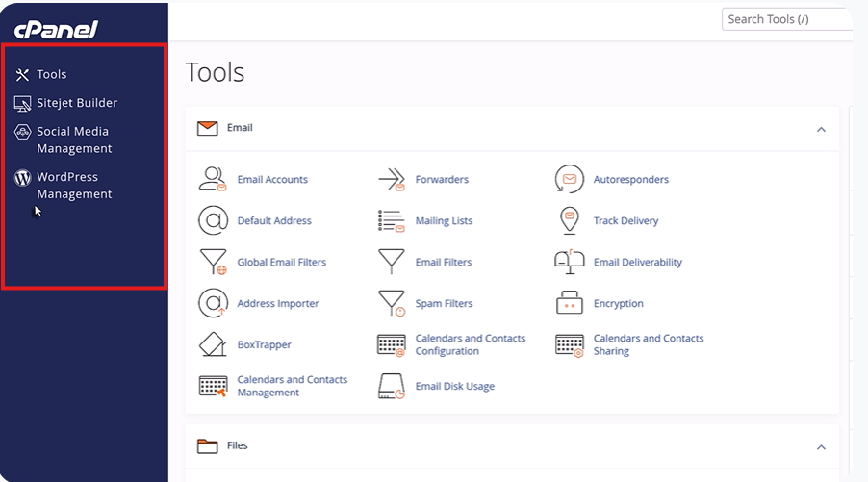
Task: Click the Global Email Filters funnel icon
Action: click(213, 262)
